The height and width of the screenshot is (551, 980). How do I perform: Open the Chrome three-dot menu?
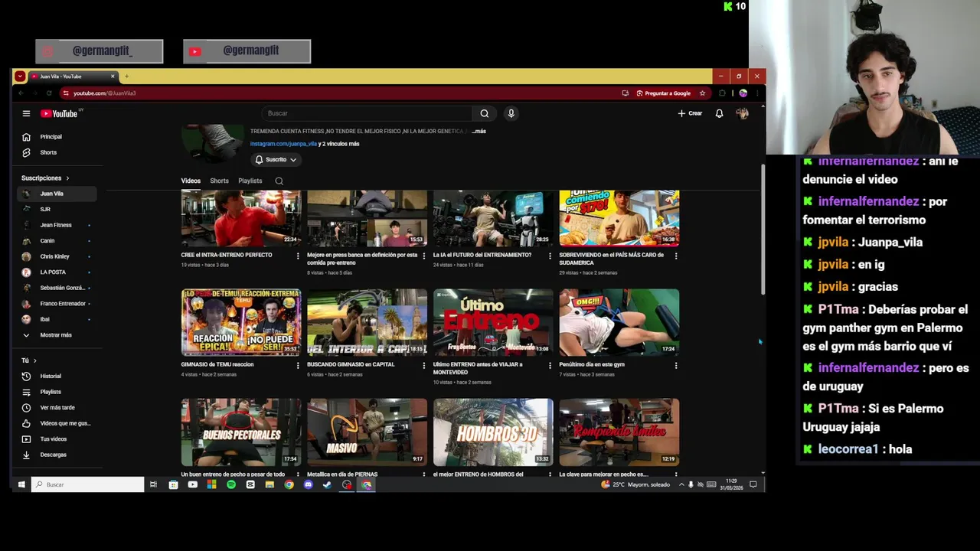756,93
